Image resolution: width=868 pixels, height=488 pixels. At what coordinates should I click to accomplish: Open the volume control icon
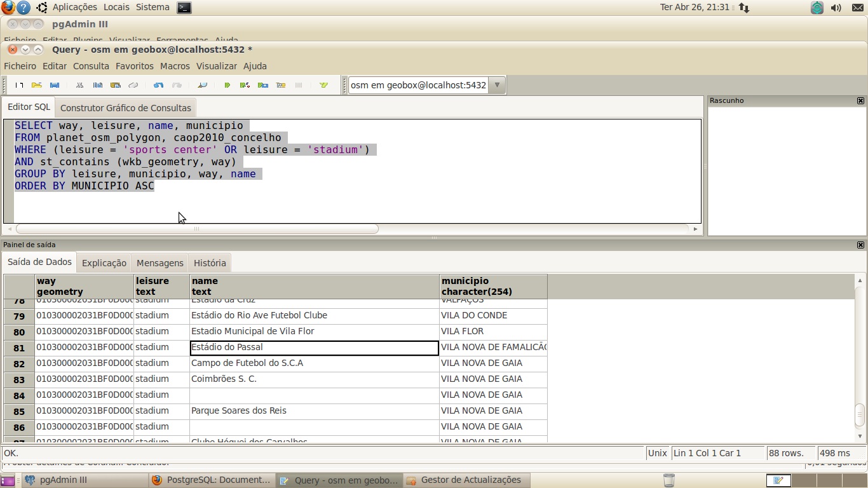[836, 8]
